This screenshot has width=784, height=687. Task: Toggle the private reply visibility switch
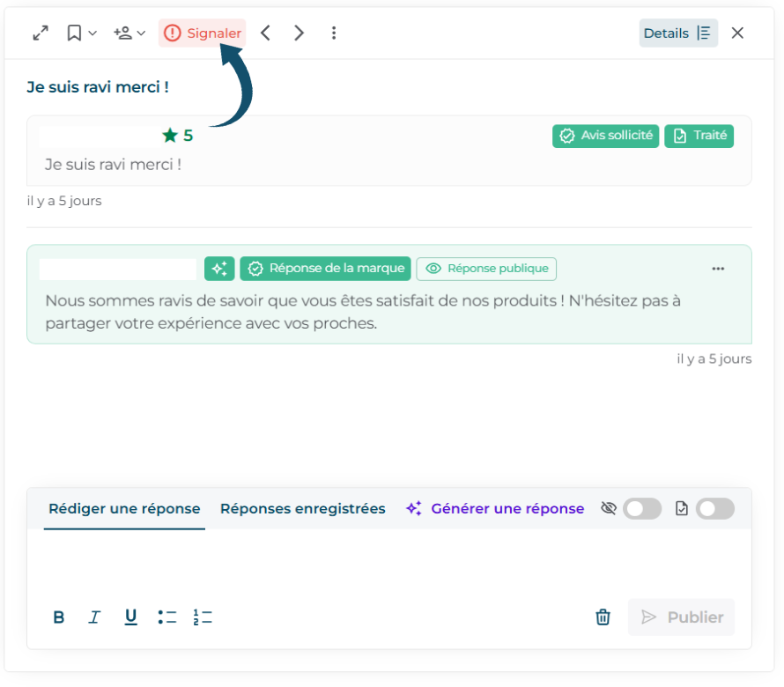(642, 509)
